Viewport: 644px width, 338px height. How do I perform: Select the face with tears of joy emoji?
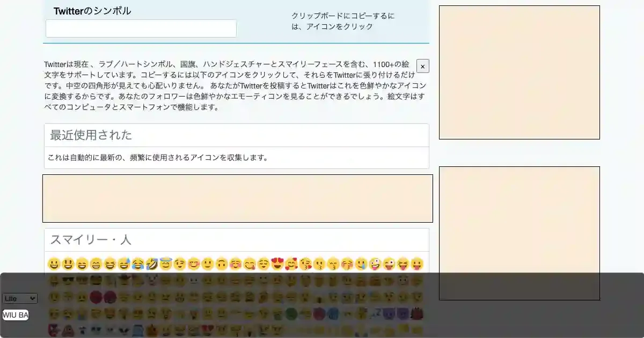pos(138,264)
